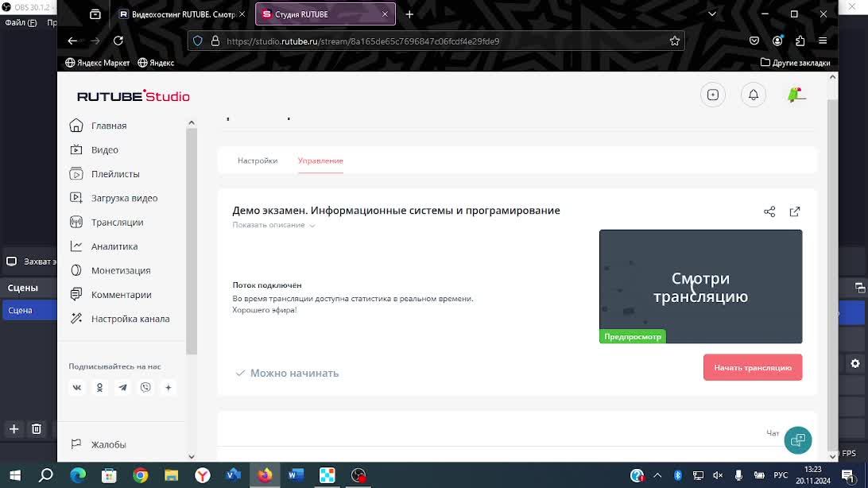The image size is (868, 488).
Task: View Аналитика section
Action: pyautogui.click(x=114, y=246)
